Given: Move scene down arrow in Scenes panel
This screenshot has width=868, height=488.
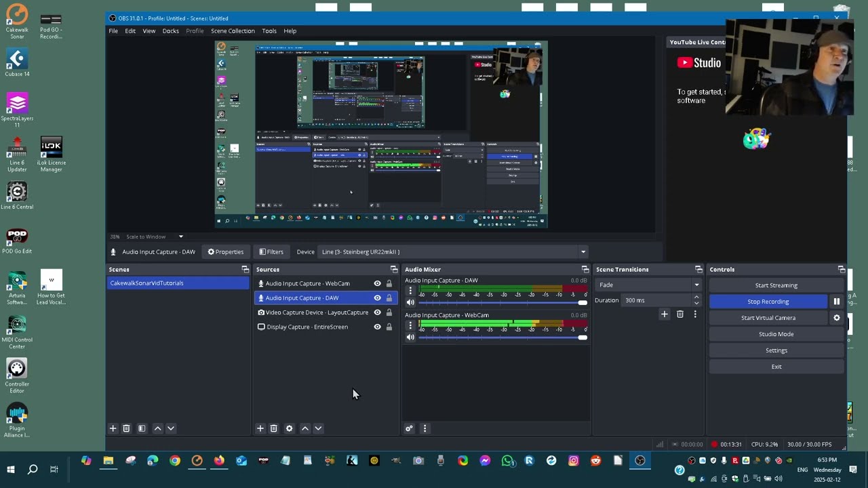Looking at the screenshot, I should 171,428.
